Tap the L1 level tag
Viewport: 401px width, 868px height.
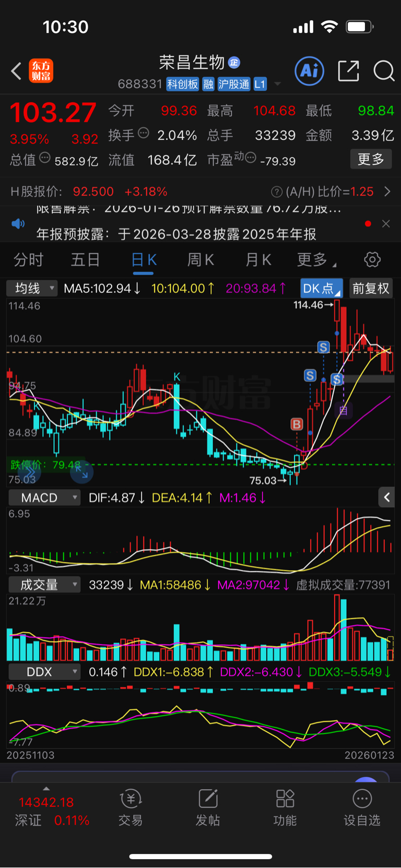pos(260,84)
